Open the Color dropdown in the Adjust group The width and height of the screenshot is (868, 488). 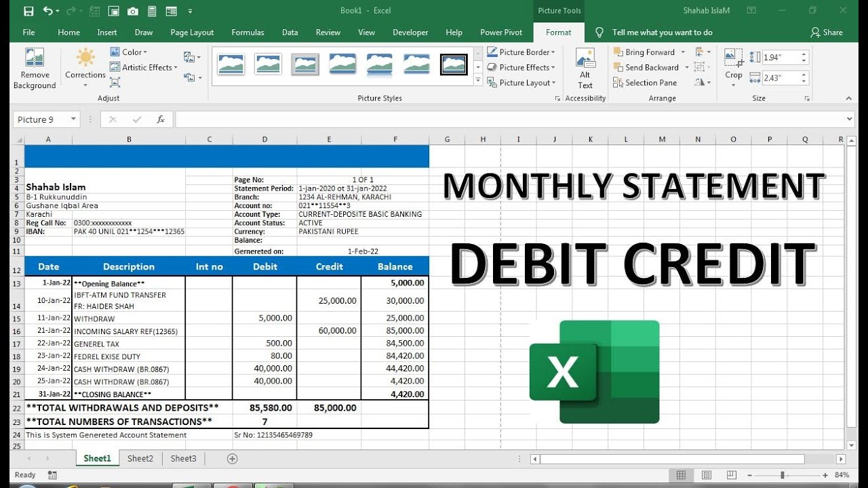[x=128, y=52]
